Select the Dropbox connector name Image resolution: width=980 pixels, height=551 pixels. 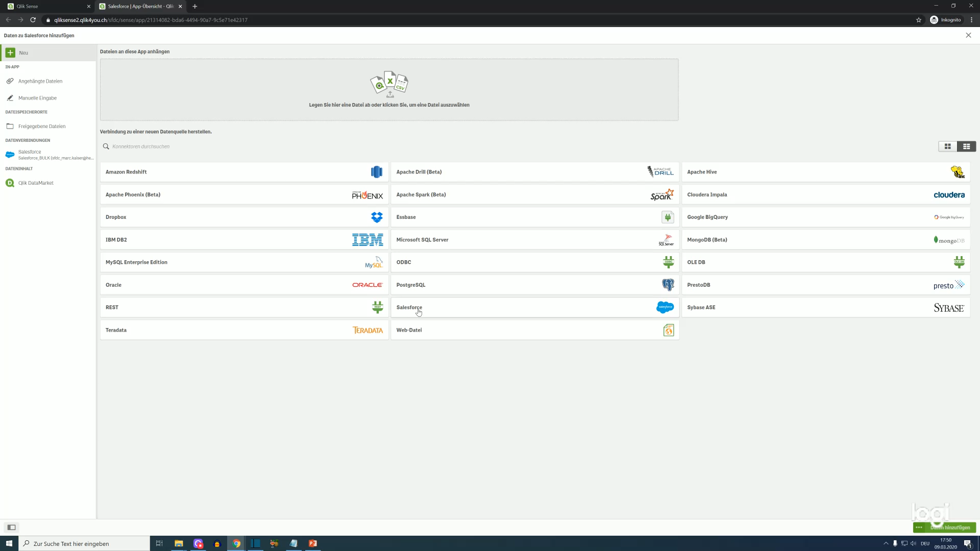point(116,217)
